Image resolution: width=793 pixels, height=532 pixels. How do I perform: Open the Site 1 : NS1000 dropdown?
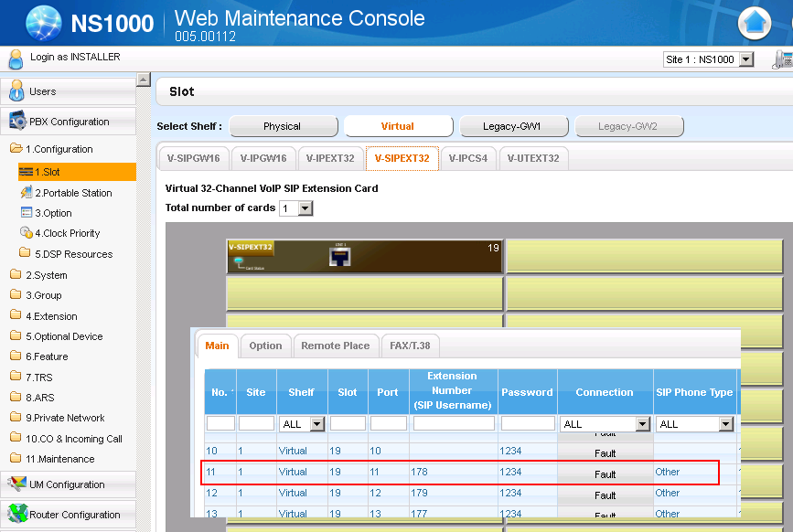coord(708,59)
